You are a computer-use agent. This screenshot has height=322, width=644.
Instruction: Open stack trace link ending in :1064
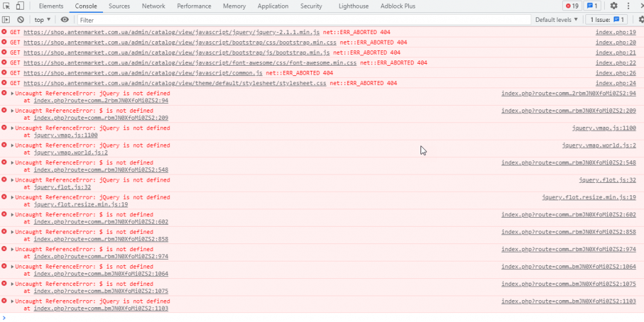pyautogui.click(x=101, y=274)
